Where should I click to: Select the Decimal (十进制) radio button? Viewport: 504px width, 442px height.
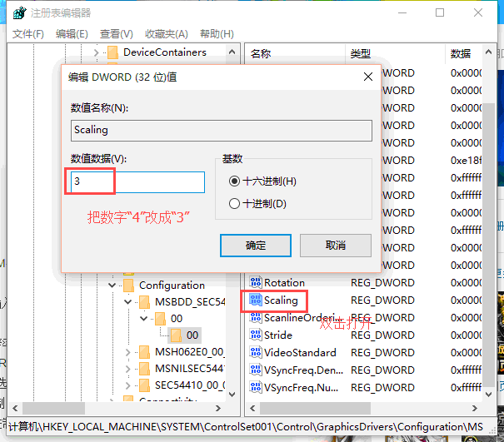click(x=234, y=203)
